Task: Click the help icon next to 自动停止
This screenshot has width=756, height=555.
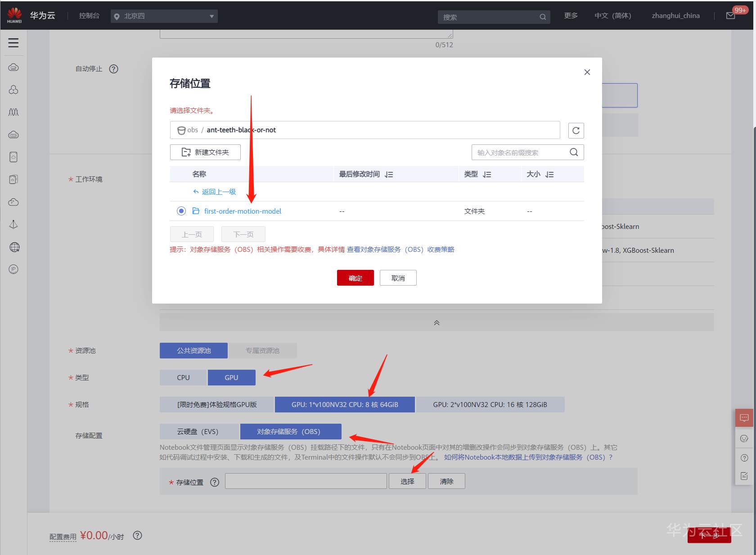Action: pos(114,69)
